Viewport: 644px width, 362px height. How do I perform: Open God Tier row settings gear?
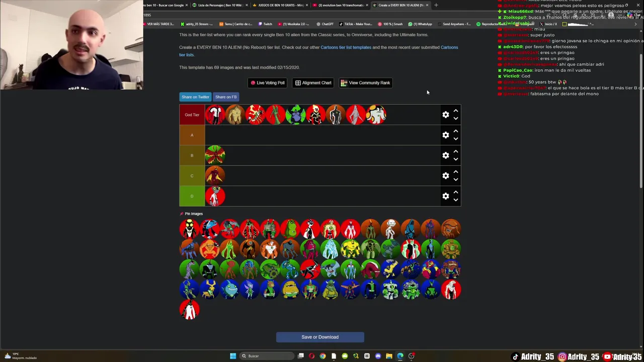point(445,115)
